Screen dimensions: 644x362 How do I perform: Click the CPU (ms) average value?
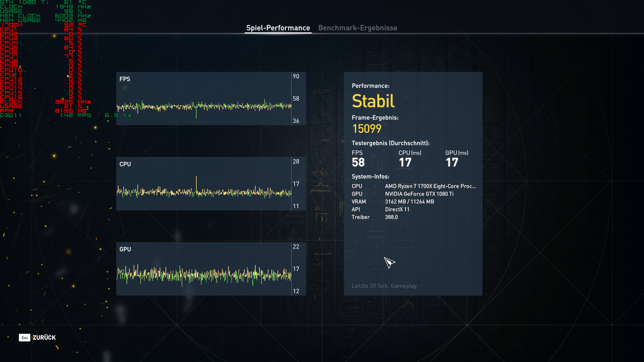405,162
